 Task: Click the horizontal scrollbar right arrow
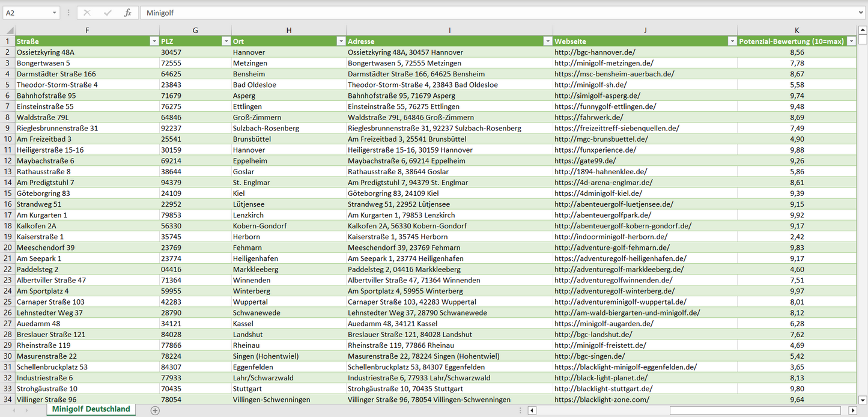[852, 410]
